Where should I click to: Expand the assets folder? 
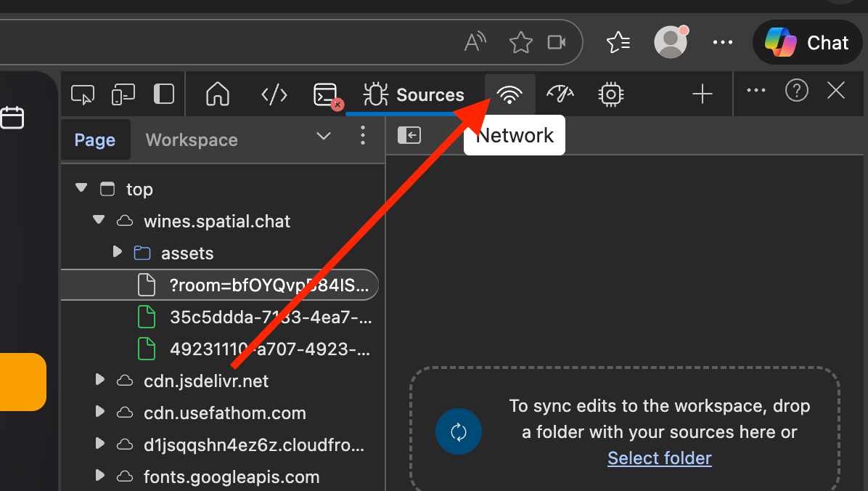pos(117,251)
